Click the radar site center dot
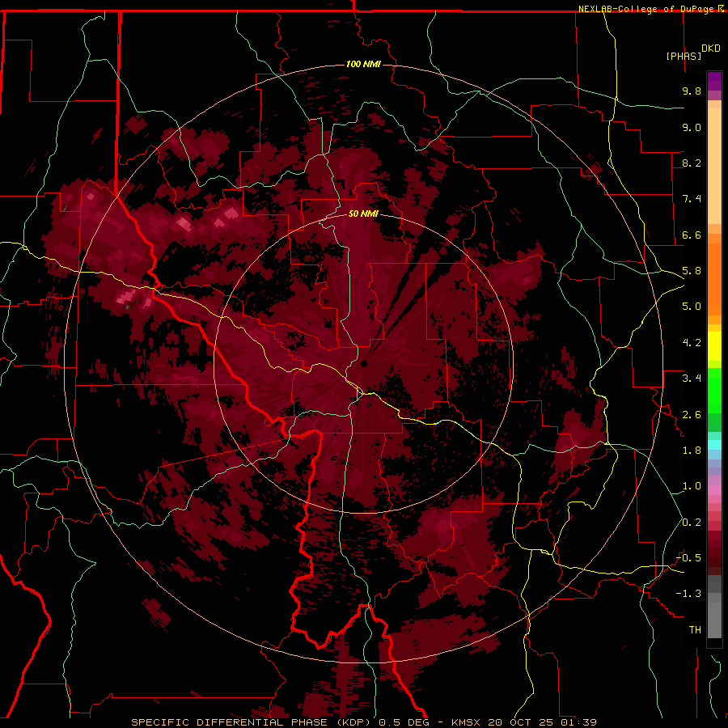 click(x=363, y=363)
